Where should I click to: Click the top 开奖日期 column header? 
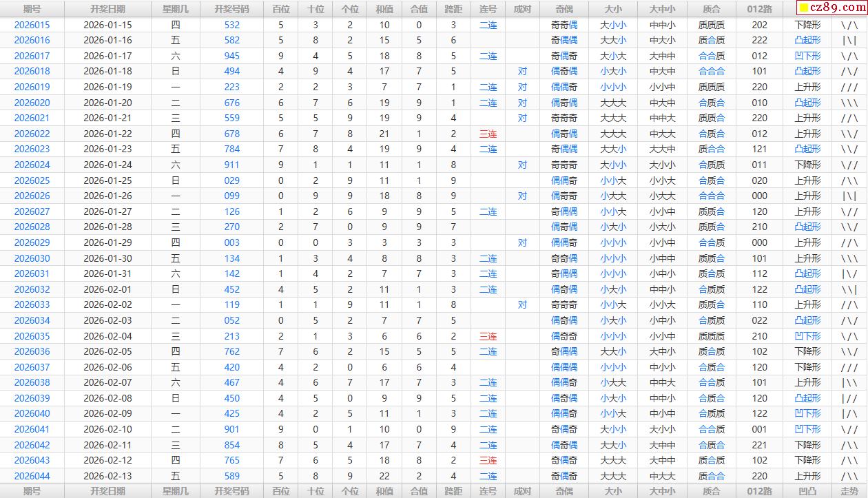107,9
